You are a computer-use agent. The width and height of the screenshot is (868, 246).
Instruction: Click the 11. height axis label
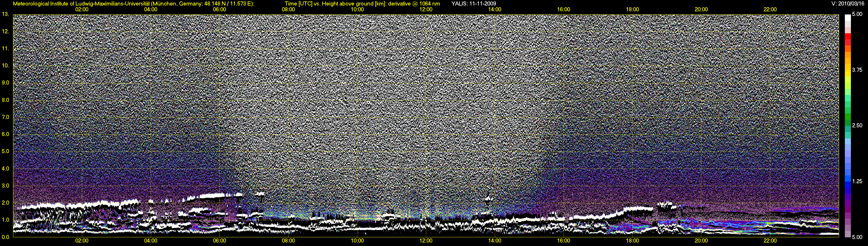[5, 49]
